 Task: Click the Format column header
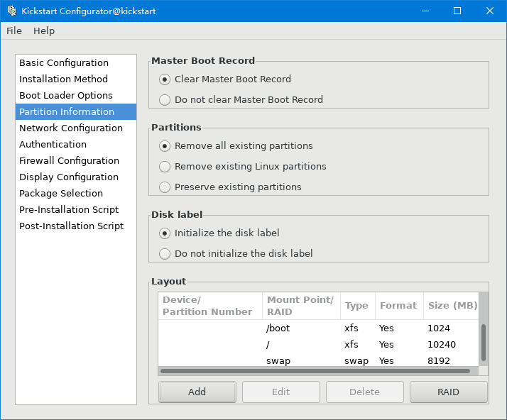point(399,306)
